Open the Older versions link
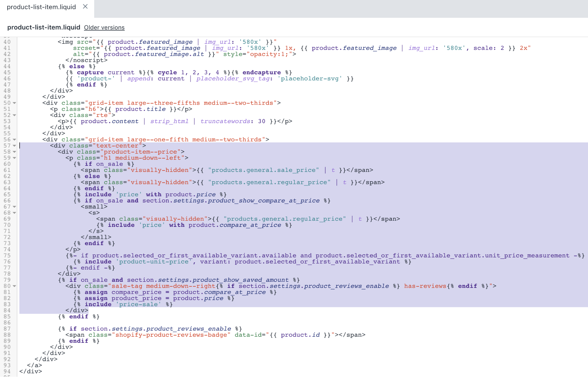Screen dimensions: 588x377 point(104,28)
